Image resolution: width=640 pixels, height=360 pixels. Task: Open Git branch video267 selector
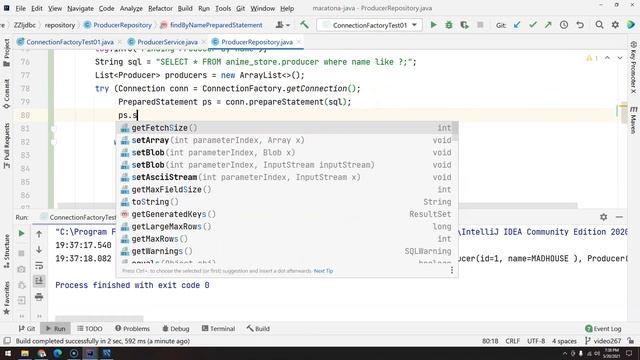[x=603, y=341]
